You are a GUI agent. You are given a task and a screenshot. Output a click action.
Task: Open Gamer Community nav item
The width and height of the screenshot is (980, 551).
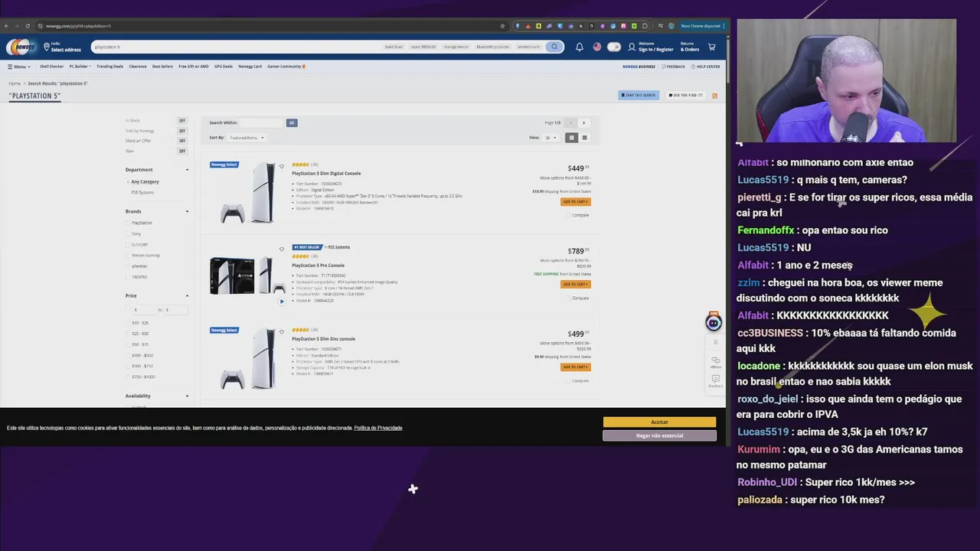(x=286, y=67)
